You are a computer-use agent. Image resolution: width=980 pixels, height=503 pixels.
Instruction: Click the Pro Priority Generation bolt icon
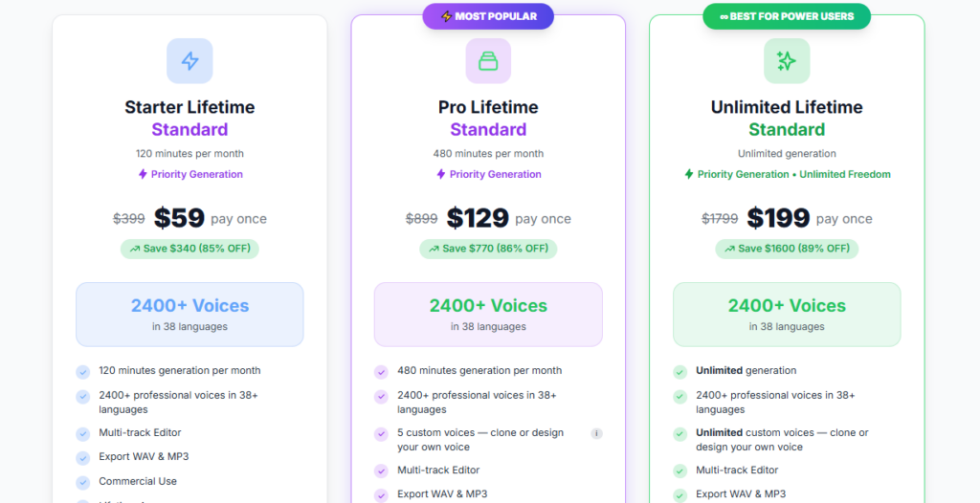click(x=441, y=174)
